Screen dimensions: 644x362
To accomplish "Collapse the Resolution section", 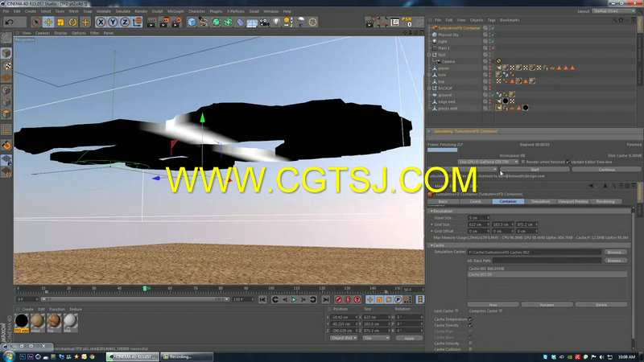I will pos(431,211).
